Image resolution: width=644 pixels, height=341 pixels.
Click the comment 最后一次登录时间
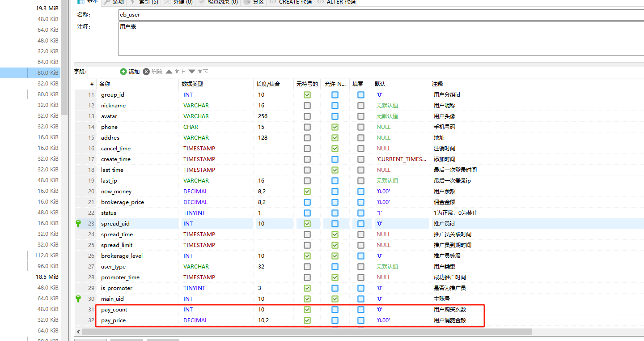click(x=455, y=170)
